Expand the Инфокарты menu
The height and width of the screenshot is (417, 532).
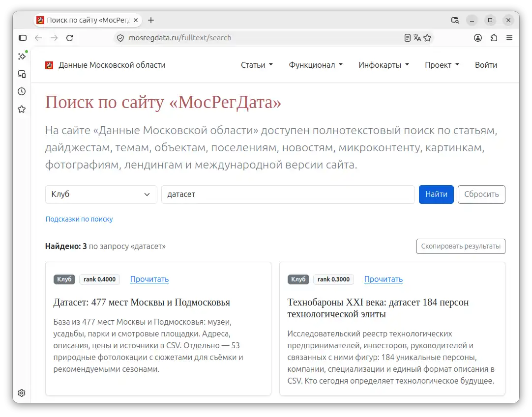tap(384, 65)
